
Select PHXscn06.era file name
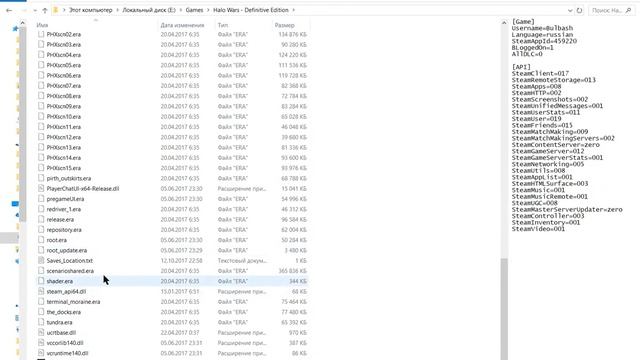click(x=64, y=76)
